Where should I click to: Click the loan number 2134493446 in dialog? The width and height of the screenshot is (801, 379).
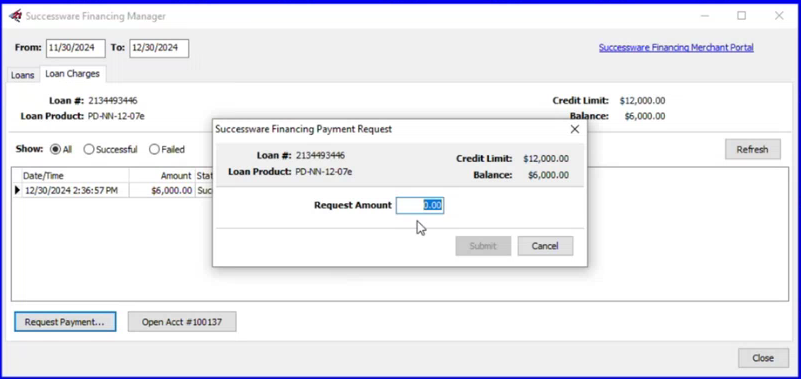[320, 155]
